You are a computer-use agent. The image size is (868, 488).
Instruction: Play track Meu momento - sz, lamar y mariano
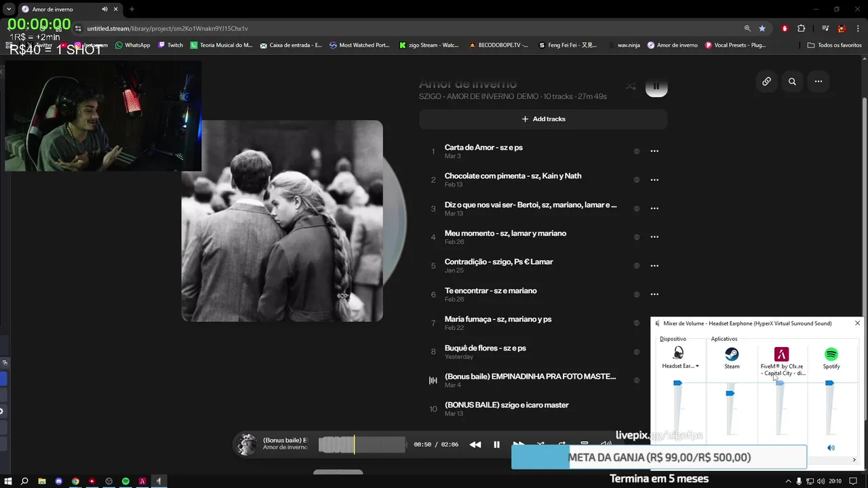point(505,233)
